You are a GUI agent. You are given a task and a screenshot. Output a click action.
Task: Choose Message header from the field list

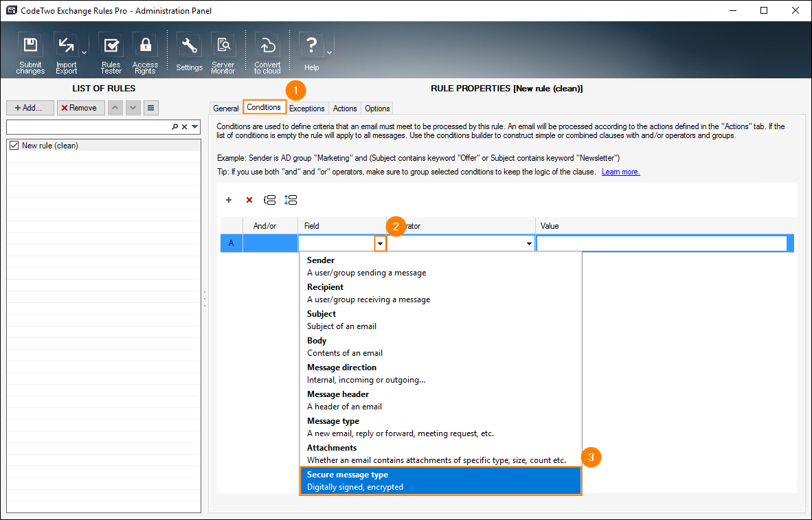point(441,400)
